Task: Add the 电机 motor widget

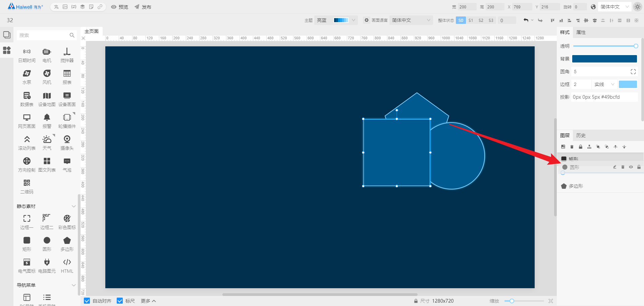Action: [47, 55]
